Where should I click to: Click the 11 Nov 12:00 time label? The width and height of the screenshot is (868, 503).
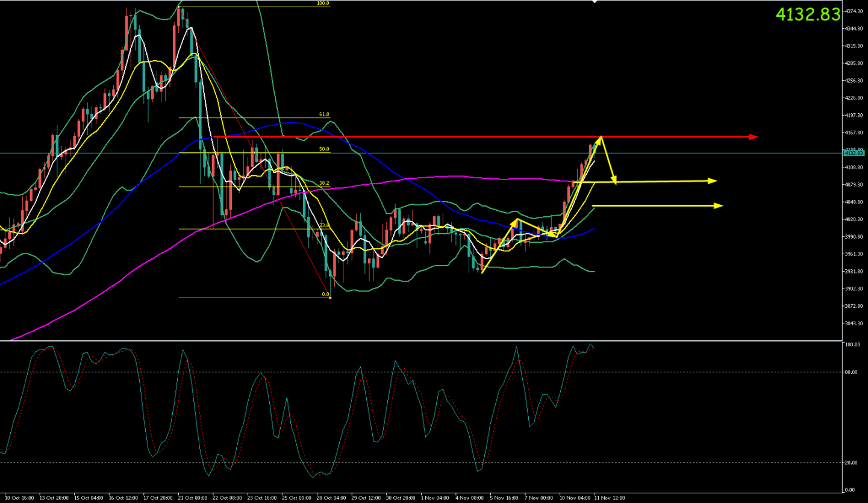click(x=610, y=498)
